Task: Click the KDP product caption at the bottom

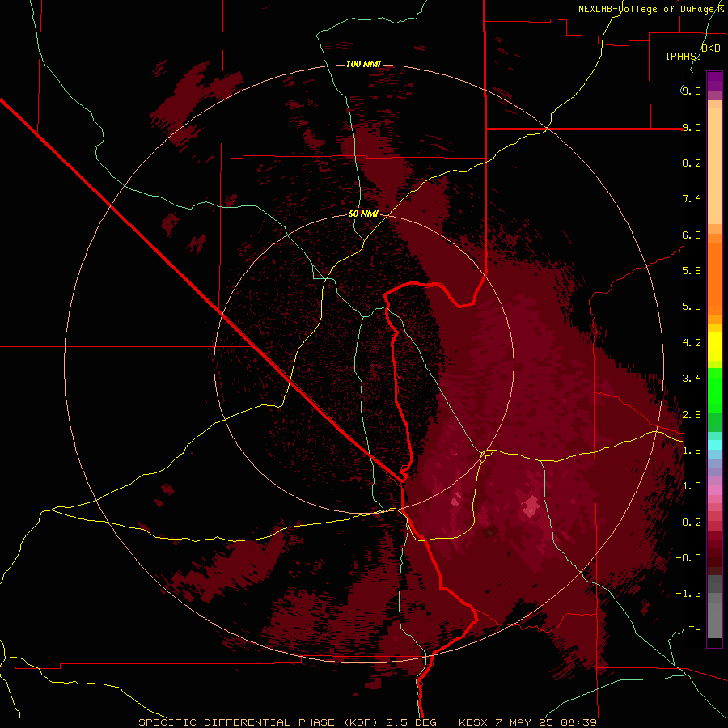Action: click(367, 722)
